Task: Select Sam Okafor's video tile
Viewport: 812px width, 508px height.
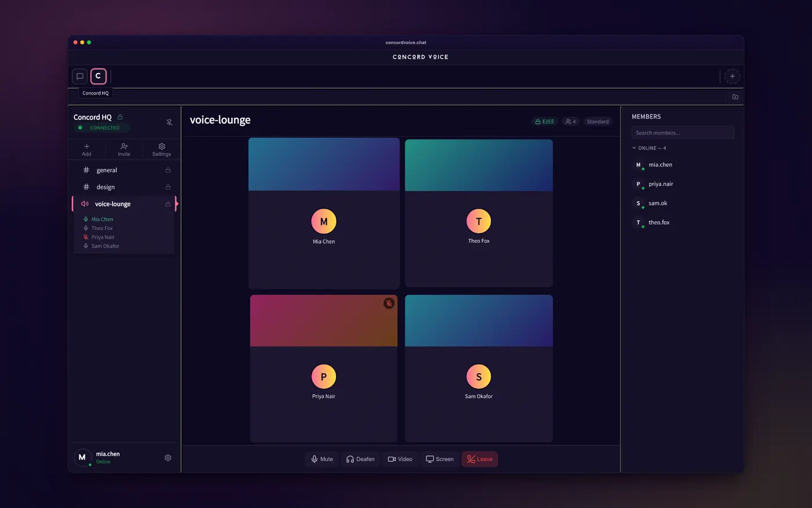Action: [478, 368]
